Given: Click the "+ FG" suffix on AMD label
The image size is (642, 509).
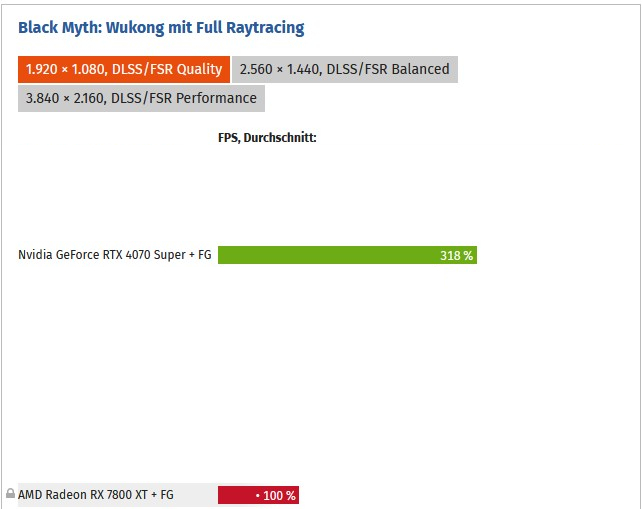Looking at the screenshot, I should (x=162, y=495).
